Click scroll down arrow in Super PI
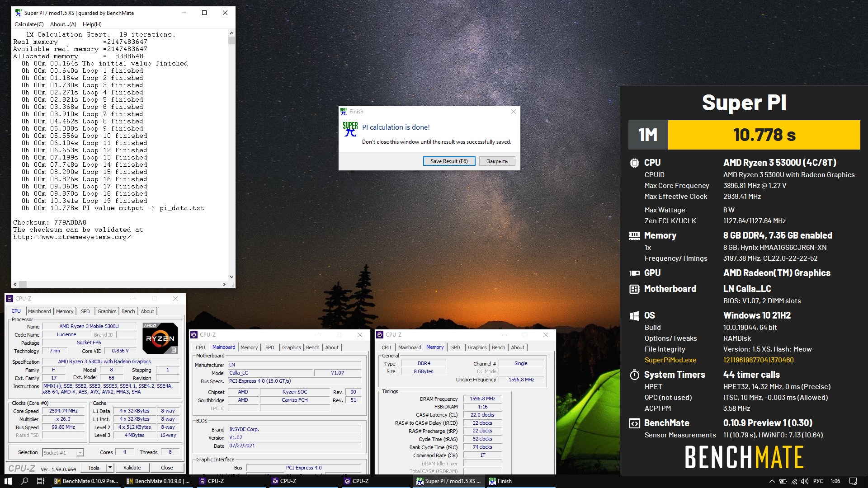868x488 pixels. pos(231,277)
